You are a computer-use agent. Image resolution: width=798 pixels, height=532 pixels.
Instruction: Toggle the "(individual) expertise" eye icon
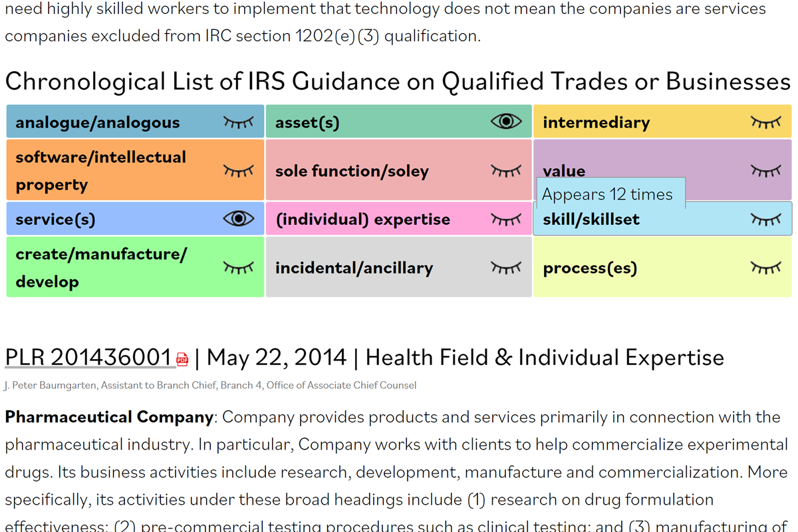pos(505,218)
